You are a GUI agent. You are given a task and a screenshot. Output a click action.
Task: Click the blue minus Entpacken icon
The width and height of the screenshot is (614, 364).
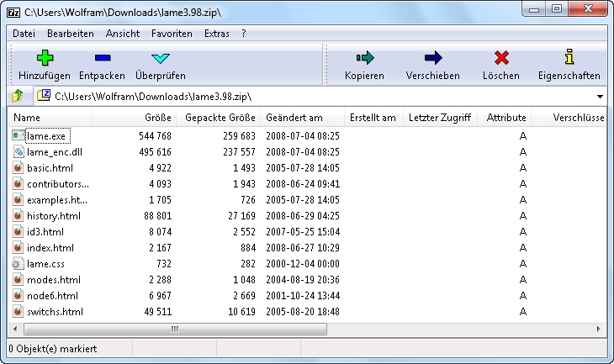pos(102,58)
